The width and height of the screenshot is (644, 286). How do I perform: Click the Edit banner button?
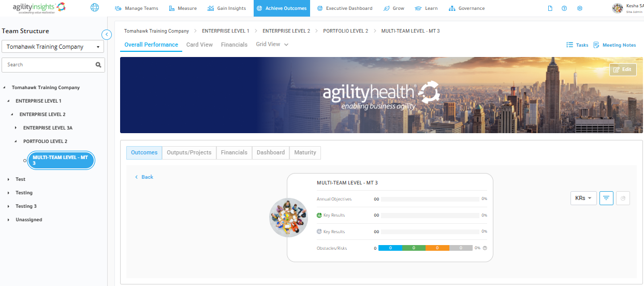tap(623, 69)
